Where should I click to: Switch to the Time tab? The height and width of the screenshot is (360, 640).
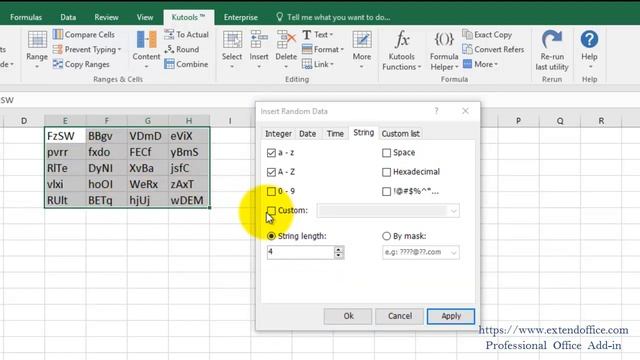click(335, 133)
